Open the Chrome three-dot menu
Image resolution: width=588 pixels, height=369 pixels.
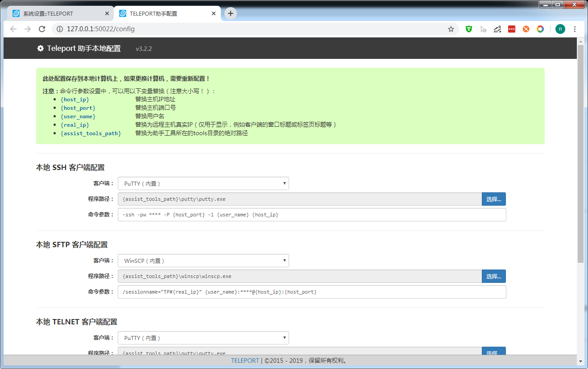(x=575, y=29)
